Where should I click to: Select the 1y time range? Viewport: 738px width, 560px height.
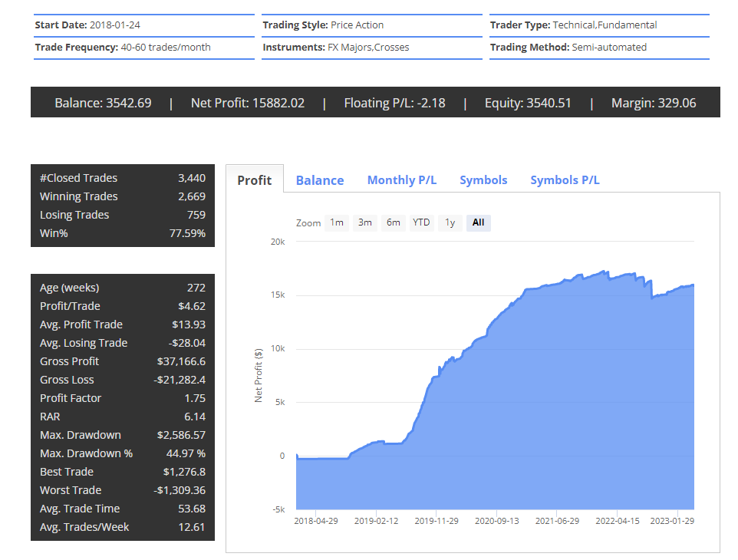450,222
